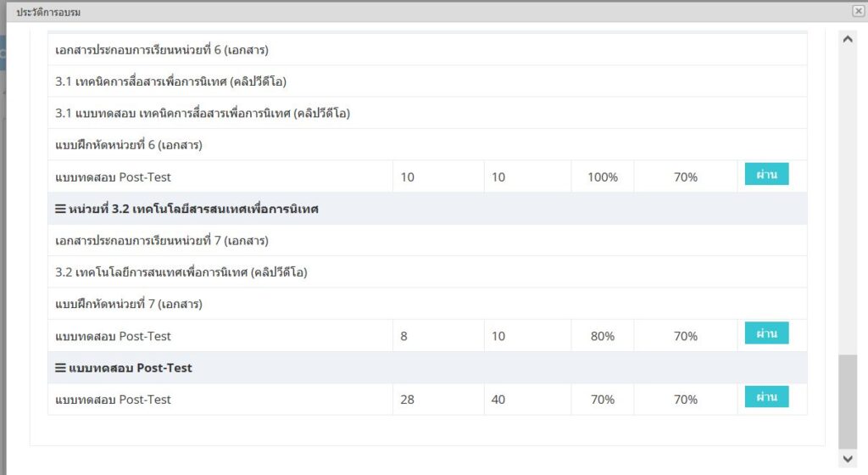Open แบบฝึกหัดหน่วยที่ 6 document
The height and width of the screenshot is (475, 868).
(x=129, y=145)
